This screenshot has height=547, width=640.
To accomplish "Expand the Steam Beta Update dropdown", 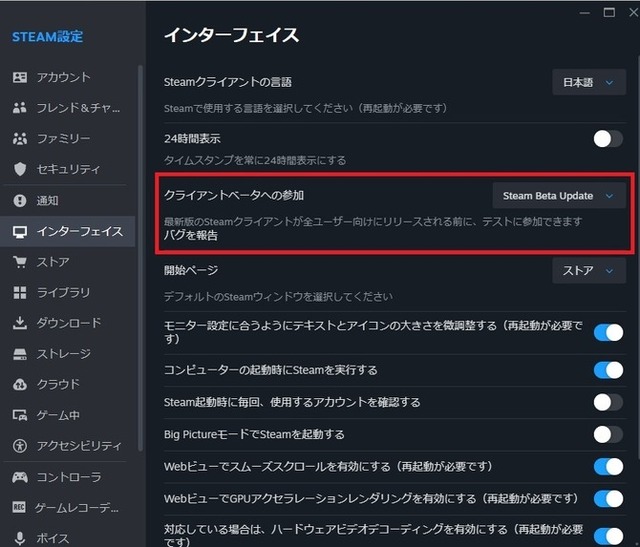I will click(x=559, y=195).
